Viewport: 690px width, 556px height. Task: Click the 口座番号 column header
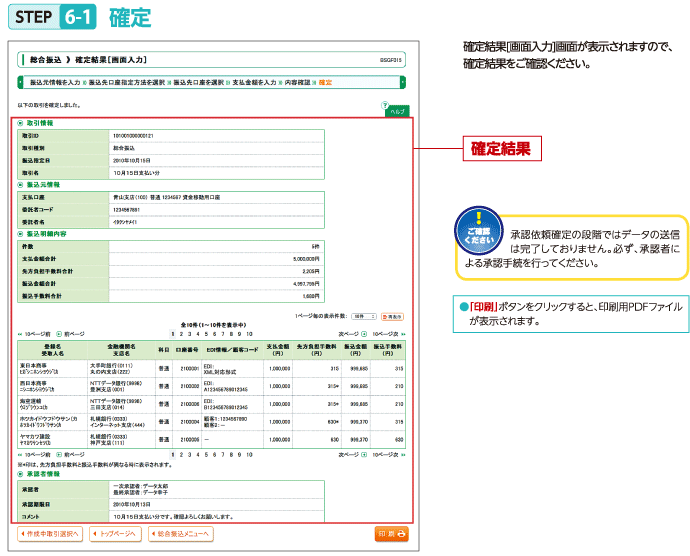187,350
